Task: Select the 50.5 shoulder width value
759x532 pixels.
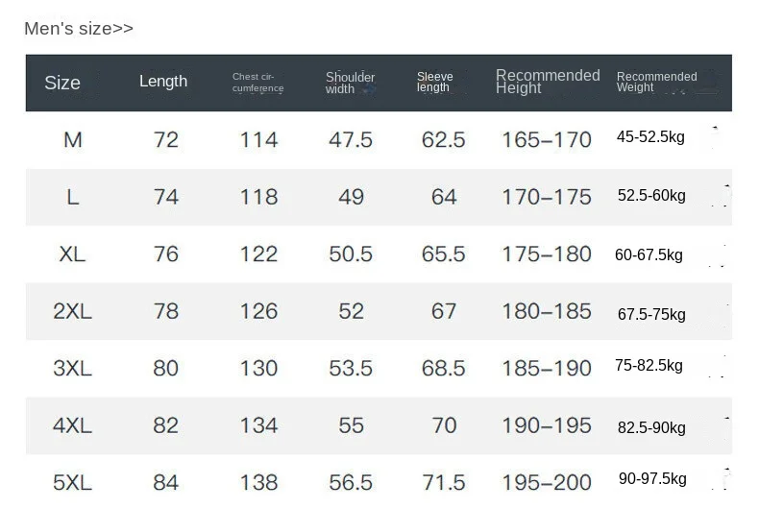Action: (x=351, y=254)
